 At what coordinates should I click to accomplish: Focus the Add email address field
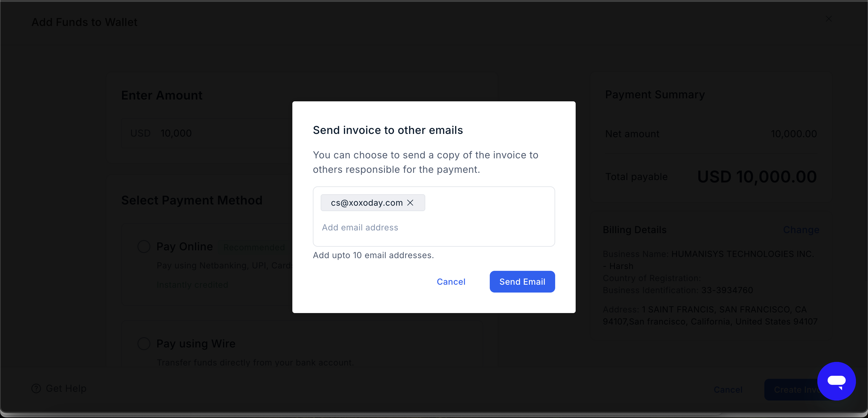[x=434, y=227]
